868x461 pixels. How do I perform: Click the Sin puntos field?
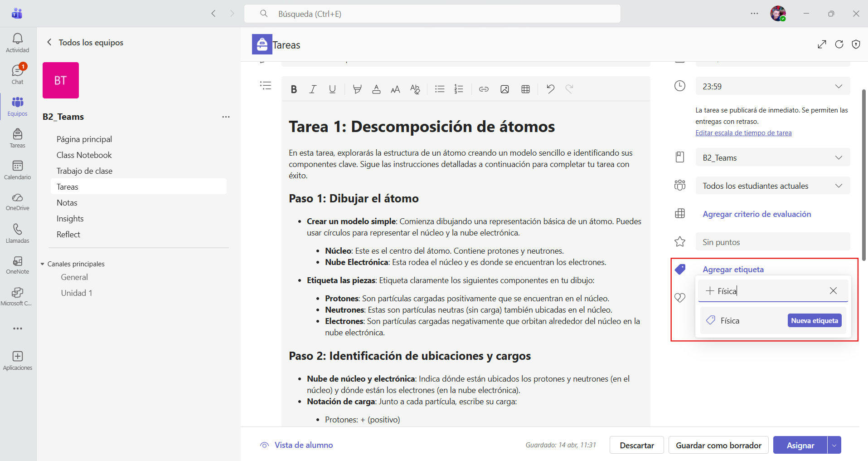[772, 242]
